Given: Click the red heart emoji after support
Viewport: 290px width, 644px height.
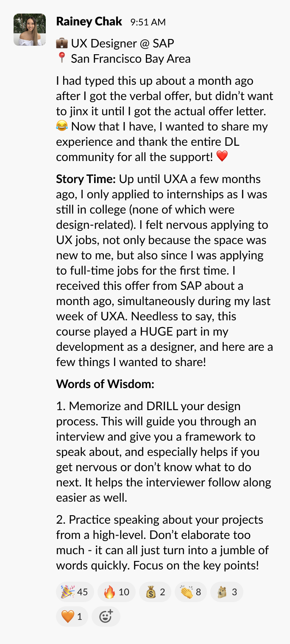Looking at the screenshot, I should (x=222, y=156).
